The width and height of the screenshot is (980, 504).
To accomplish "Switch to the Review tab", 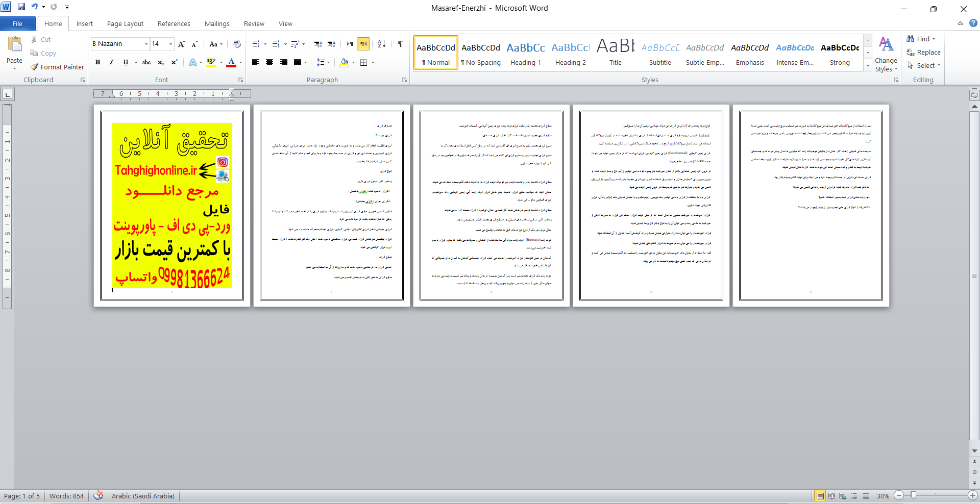I will (254, 23).
